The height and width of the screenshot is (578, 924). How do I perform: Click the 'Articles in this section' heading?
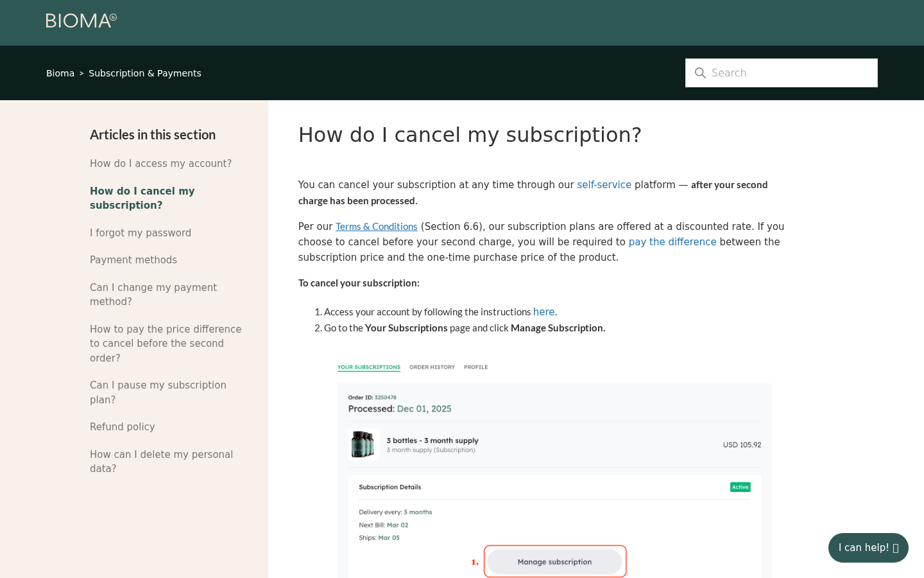[x=153, y=135]
